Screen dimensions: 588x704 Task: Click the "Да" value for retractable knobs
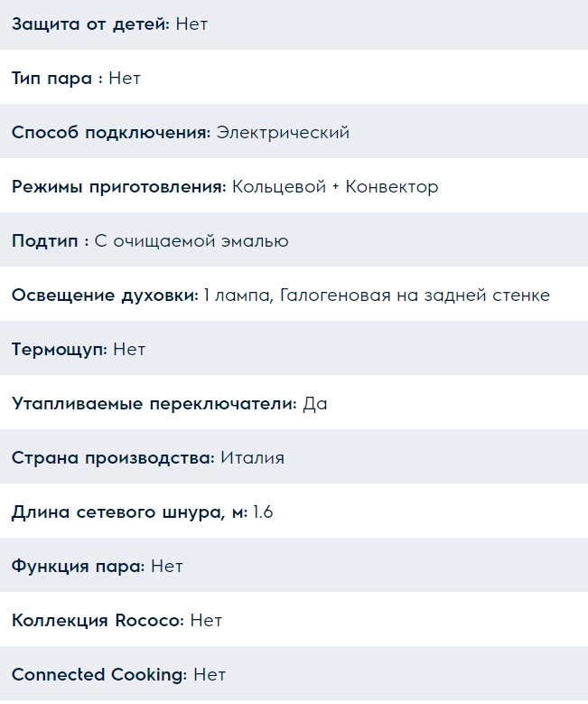315,404
